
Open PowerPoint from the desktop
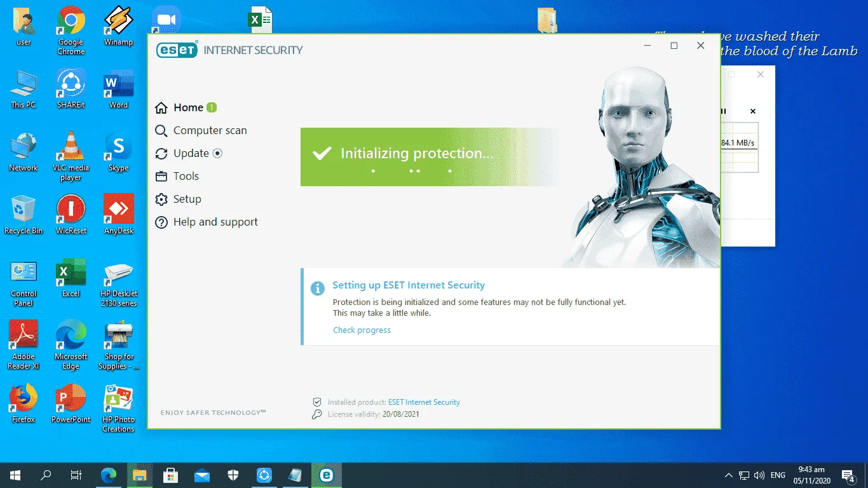click(71, 404)
